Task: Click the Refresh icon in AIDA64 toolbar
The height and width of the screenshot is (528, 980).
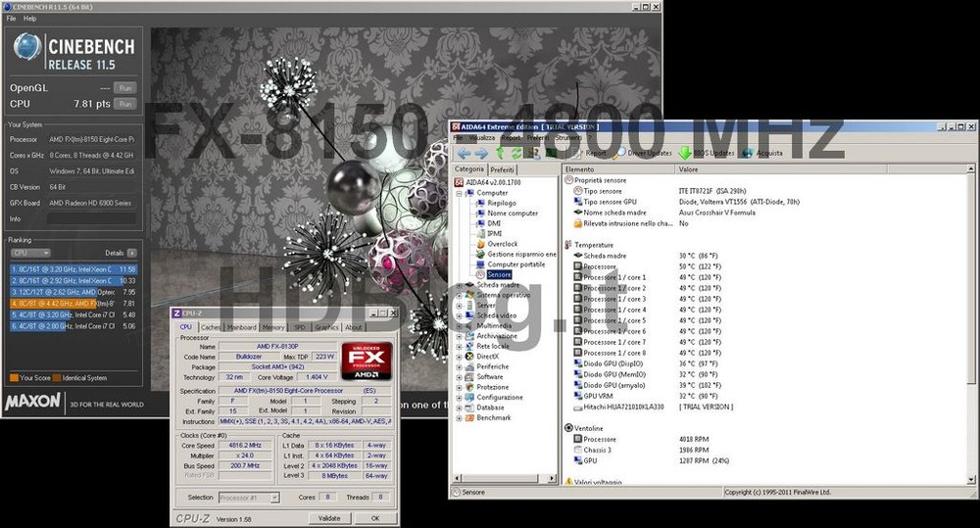Action: (x=518, y=153)
